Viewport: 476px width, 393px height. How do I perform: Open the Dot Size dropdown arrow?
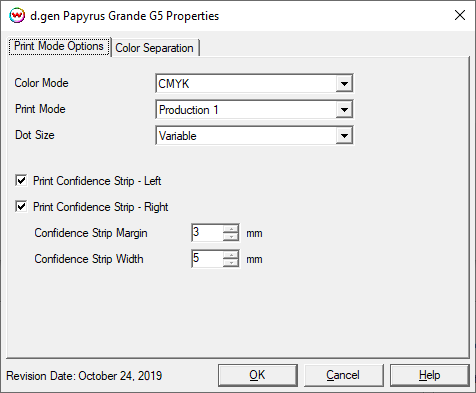[x=344, y=135]
